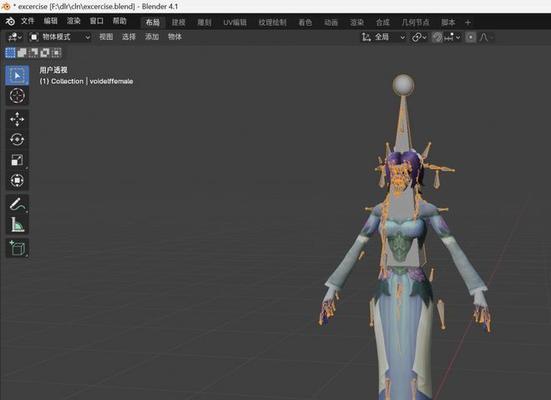Activate the Select Box tool
Screen dimensions: 551x400
click(17, 75)
